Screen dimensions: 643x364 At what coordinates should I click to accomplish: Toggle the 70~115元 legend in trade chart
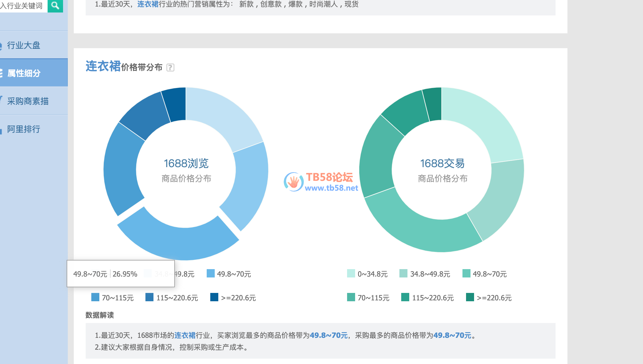pyautogui.click(x=368, y=297)
